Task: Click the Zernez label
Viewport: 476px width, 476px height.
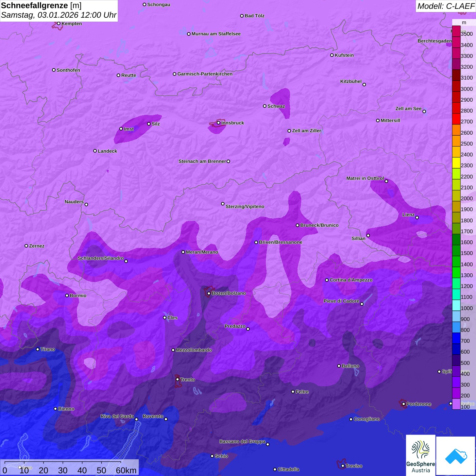Action: point(37,246)
